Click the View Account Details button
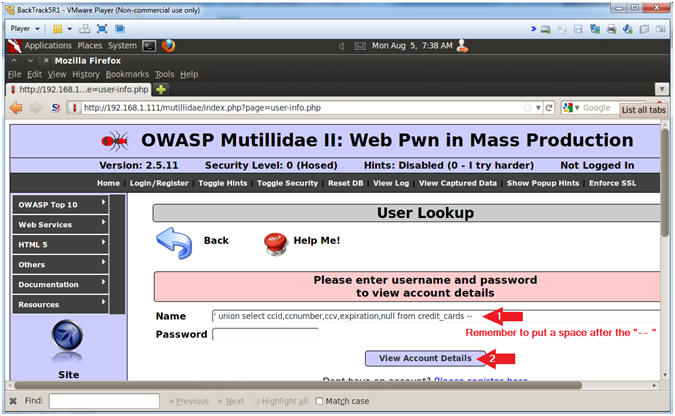Image resolution: width=675 pixels, height=416 pixels. 425,358
